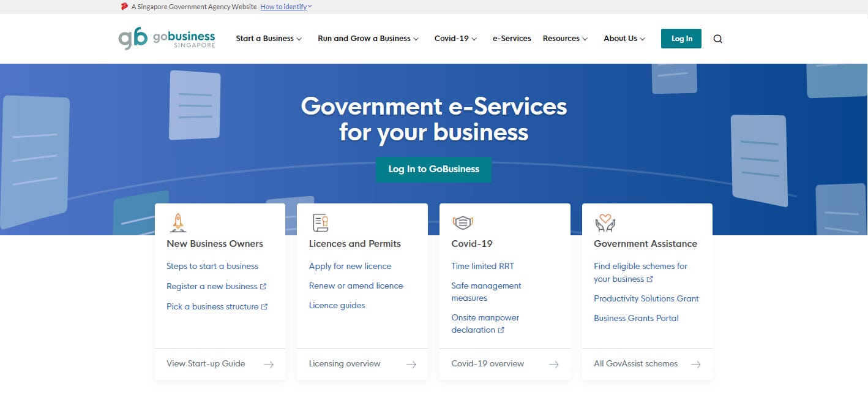Click Government Assistance card heading
The image size is (868, 405).
645,244
